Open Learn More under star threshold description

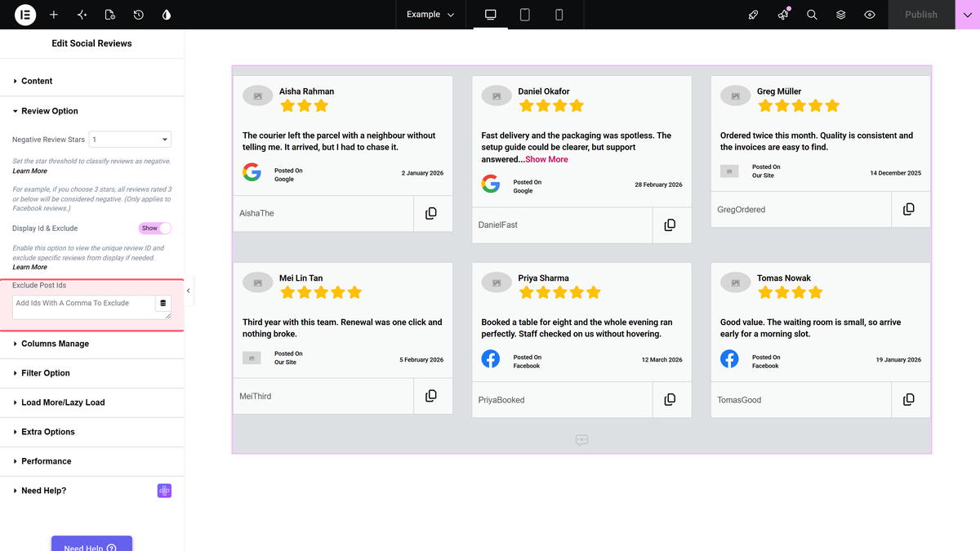point(29,171)
